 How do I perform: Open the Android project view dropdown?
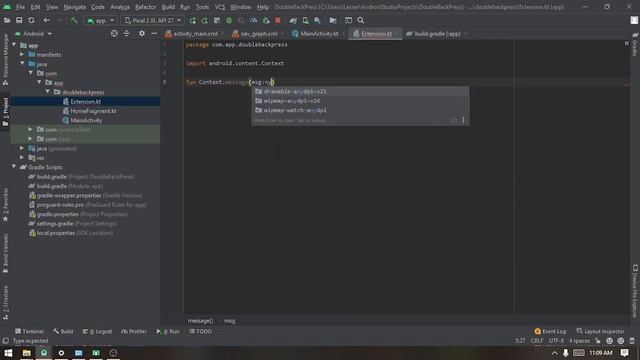[x=33, y=34]
